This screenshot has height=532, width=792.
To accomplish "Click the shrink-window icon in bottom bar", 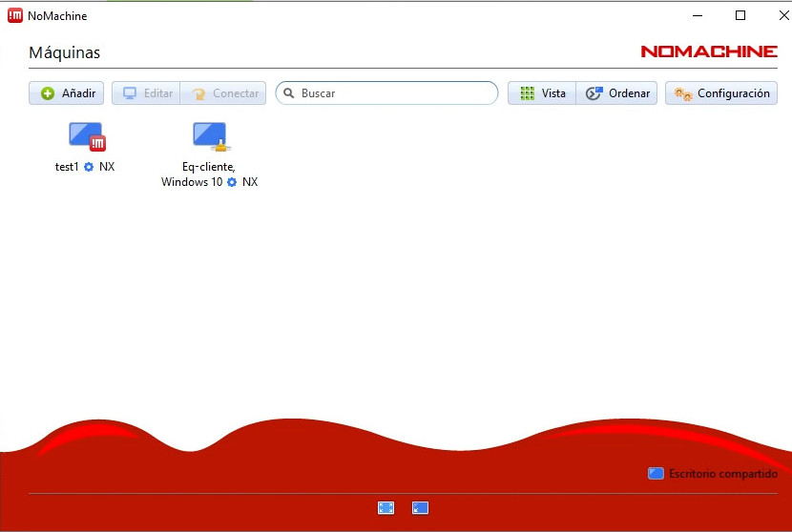I will (420, 508).
